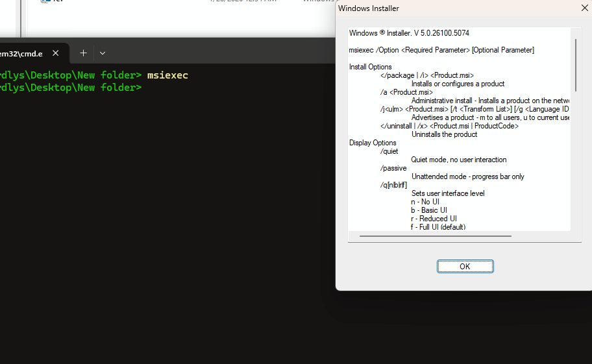
Task: Click 'Installs or configures a product' text
Action: [x=458, y=84]
